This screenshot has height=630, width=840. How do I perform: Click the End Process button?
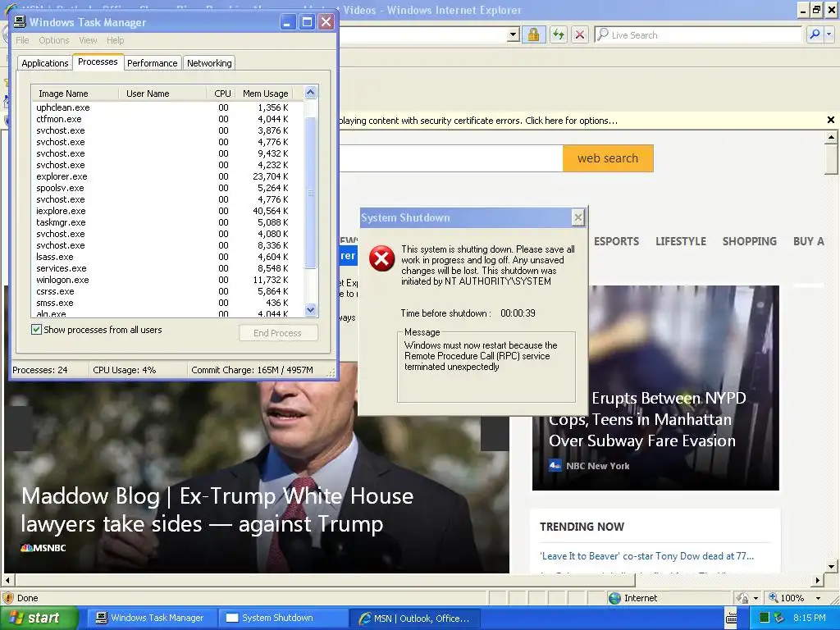pos(278,333)
